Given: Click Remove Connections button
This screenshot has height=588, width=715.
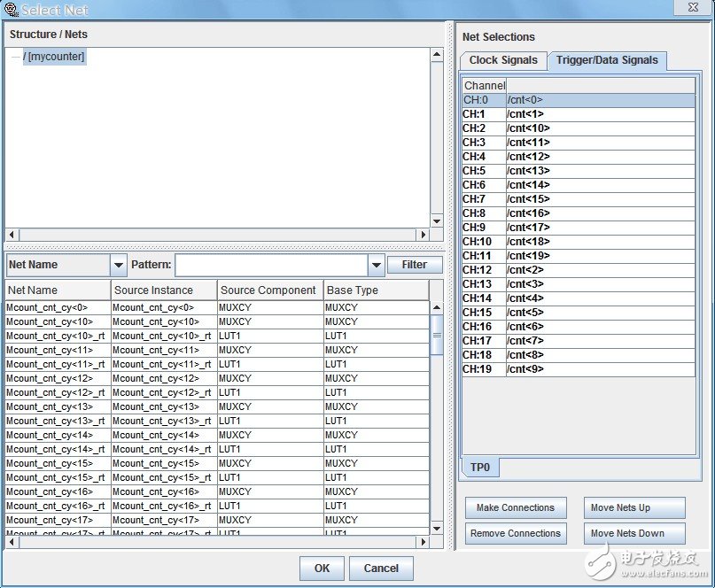Looking at the screenshot, I should pyautogui.click(x=515, y=534).
